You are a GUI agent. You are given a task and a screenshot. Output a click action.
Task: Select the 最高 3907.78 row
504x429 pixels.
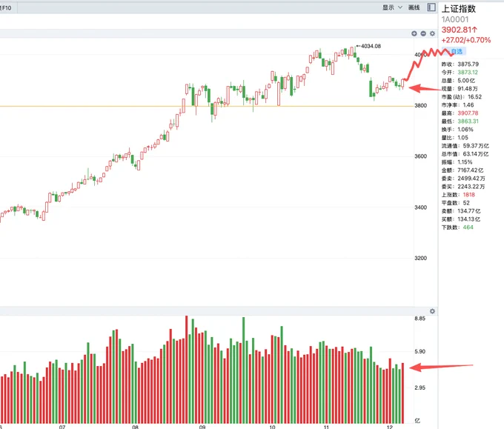coord(460,113)
